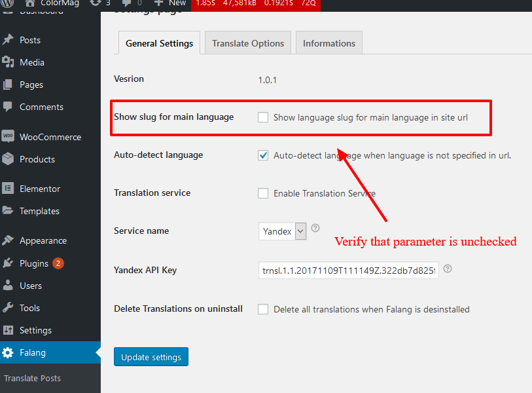
Task: Click the ColorMag site name link
Action: [x=60, y=3]
